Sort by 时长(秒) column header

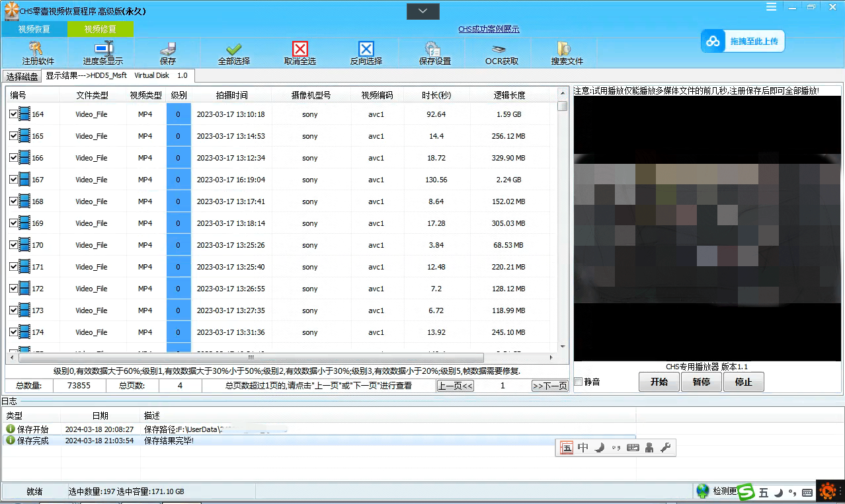click(x=436, y=95)
